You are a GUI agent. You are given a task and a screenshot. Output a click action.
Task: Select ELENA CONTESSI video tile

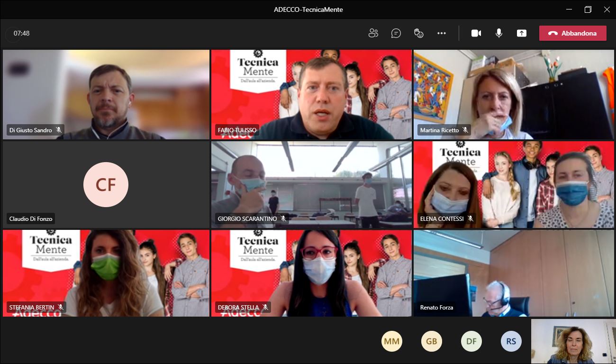coord(514,184)
